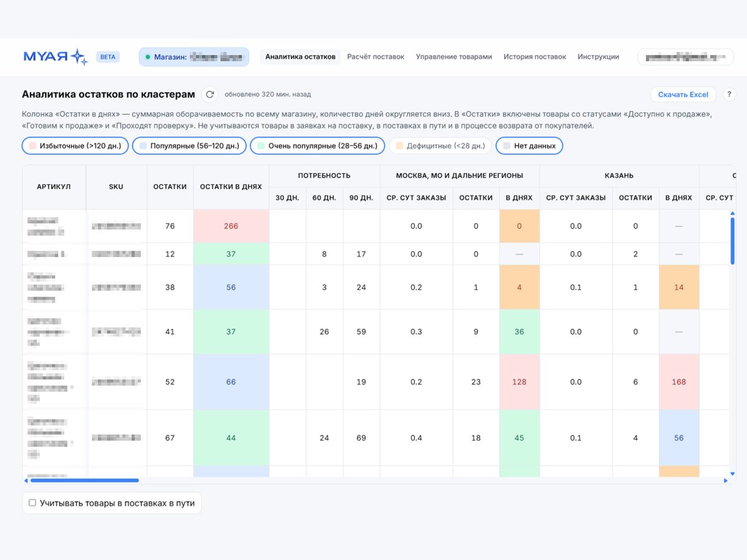Open История поставок section
The image size is (747, 560).
(x=535, y=57)
